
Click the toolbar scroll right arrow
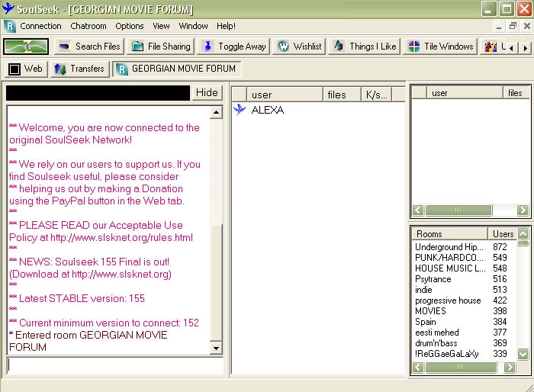pyautogui.click(x=525, y=48)
